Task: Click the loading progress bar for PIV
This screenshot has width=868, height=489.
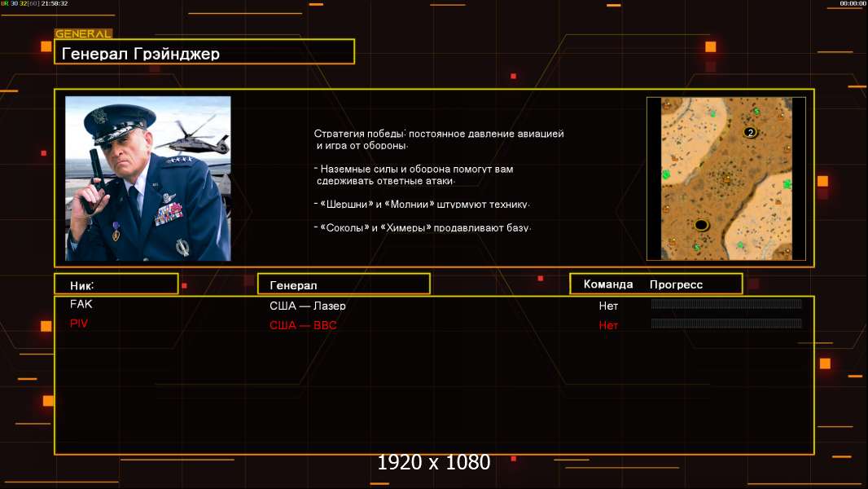Action: pyautogui.click(x=726, y=324)
